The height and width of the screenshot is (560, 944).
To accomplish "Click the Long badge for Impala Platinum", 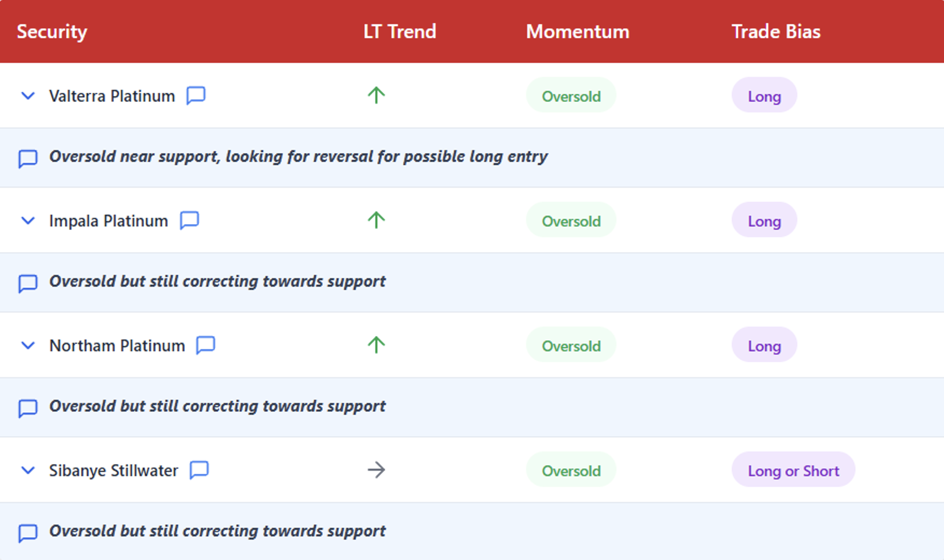I will 764,221.
